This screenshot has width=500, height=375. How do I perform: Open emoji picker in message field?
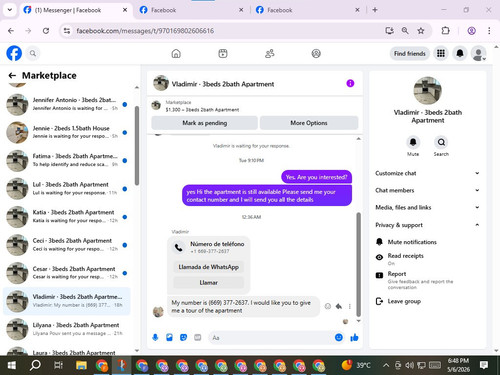click(x=339, y=338)
